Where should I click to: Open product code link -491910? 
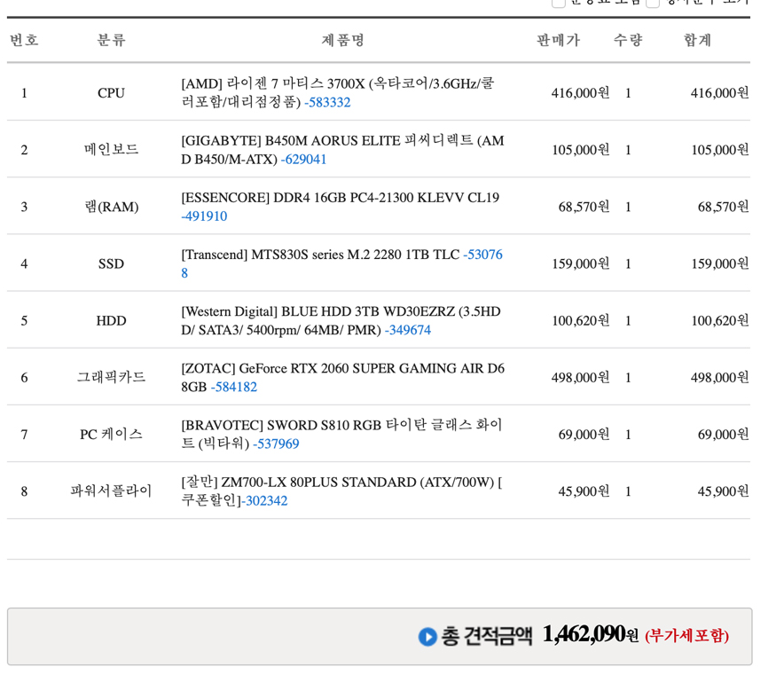coord(204,216)
